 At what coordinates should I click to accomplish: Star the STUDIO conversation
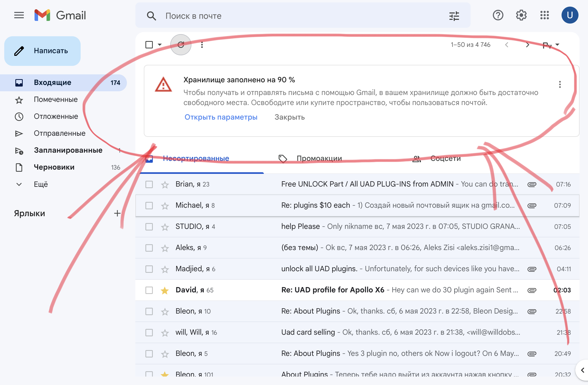pyautogui.click(x=165, y=227)
